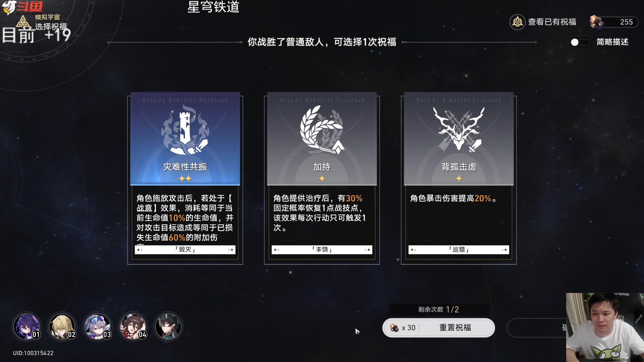Click the 「巡猎」 path label on third card

pyautogui.click(x=459, y=250)
